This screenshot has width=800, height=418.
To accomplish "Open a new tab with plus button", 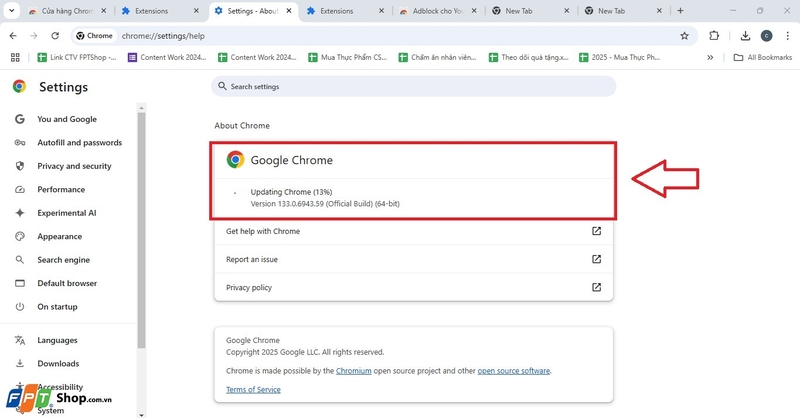I will 680,11.
